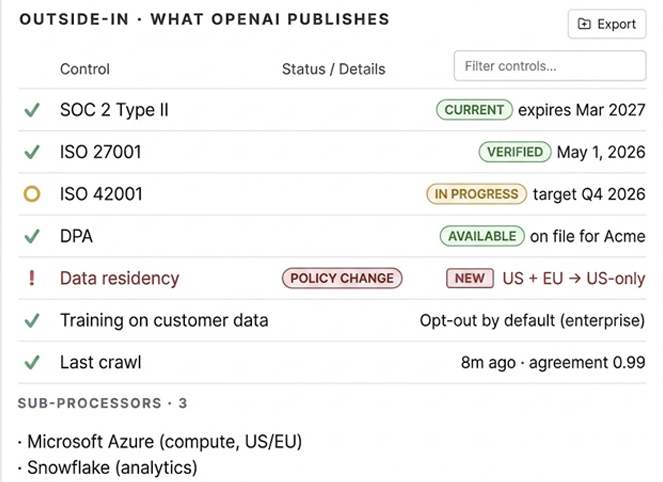This screenshot has height=482, width=663.
Task: Click the IN PROGRESS status badge
Action: [477, 194]
